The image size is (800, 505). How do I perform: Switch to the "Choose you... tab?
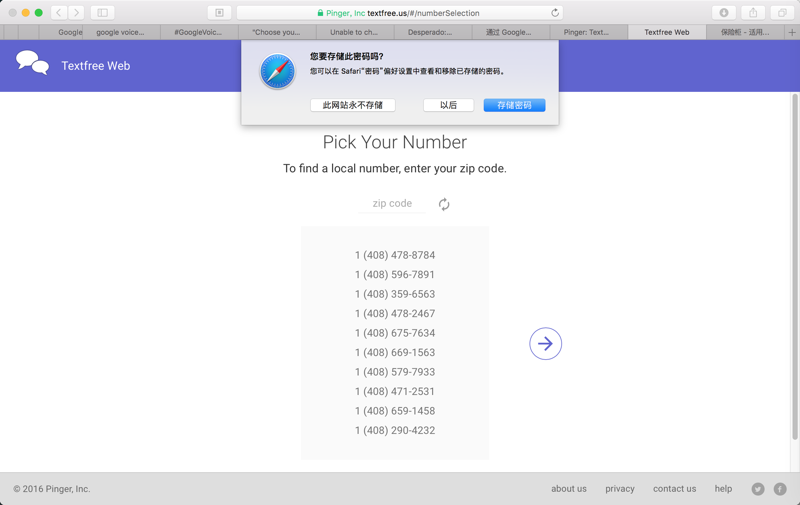point(277,32)
